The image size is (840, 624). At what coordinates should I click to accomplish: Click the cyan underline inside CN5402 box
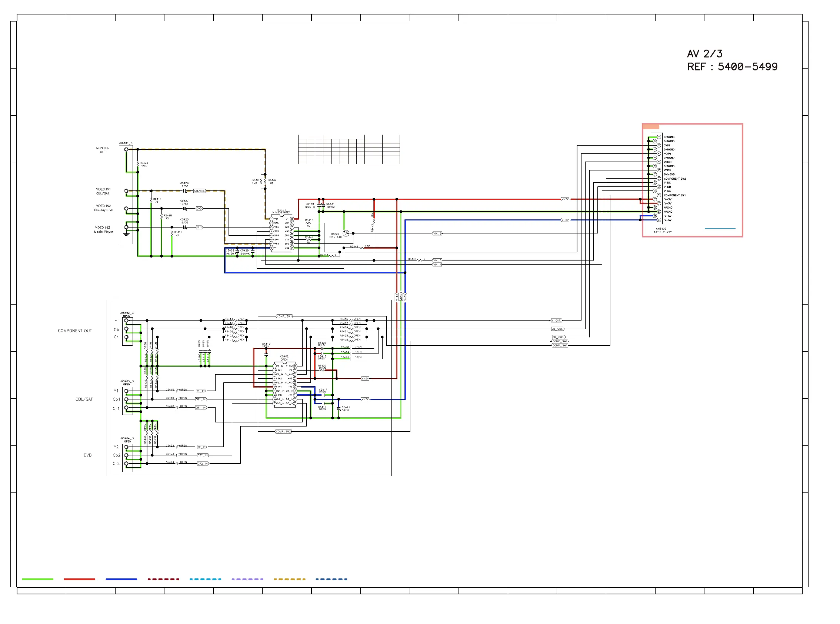pos(720,229)
